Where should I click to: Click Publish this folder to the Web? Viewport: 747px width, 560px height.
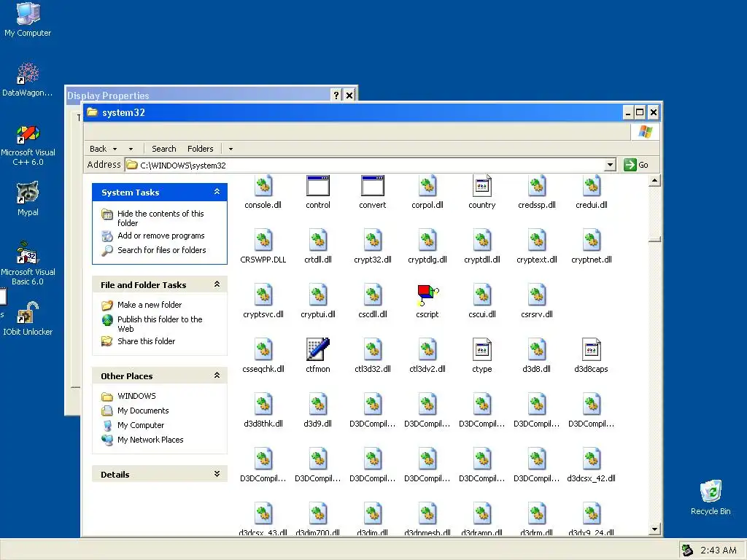coord(160,324)
